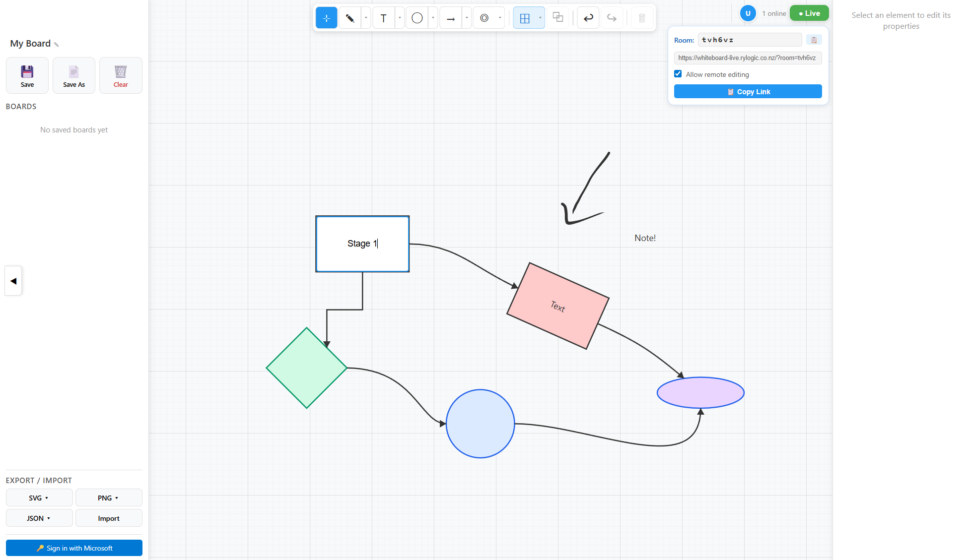Sign in with Microsoft
The width and height of the screenshot is (969, 560).
tap(73, 548)
